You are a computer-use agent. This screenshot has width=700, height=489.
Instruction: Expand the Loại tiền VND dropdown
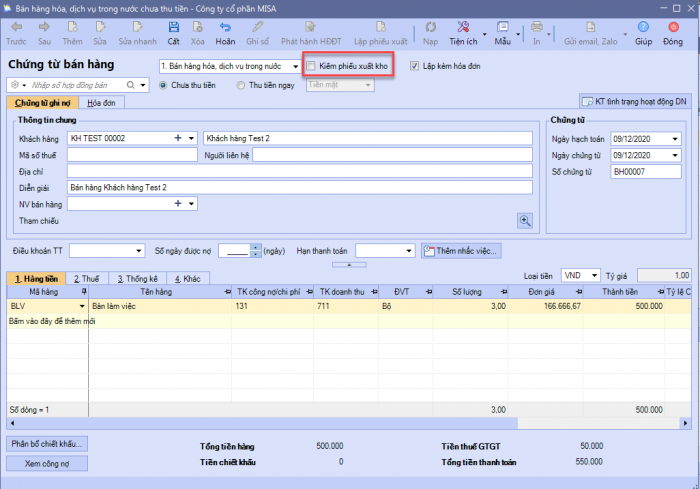(594, 275)
